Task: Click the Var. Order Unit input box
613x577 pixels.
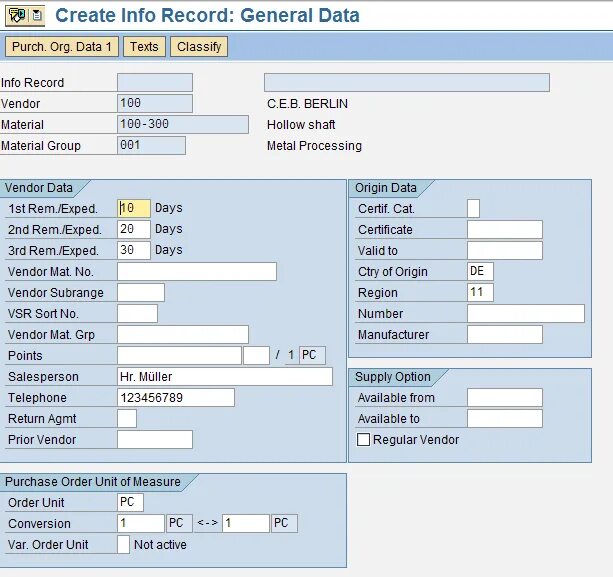Action: click(x=123, y=545)
